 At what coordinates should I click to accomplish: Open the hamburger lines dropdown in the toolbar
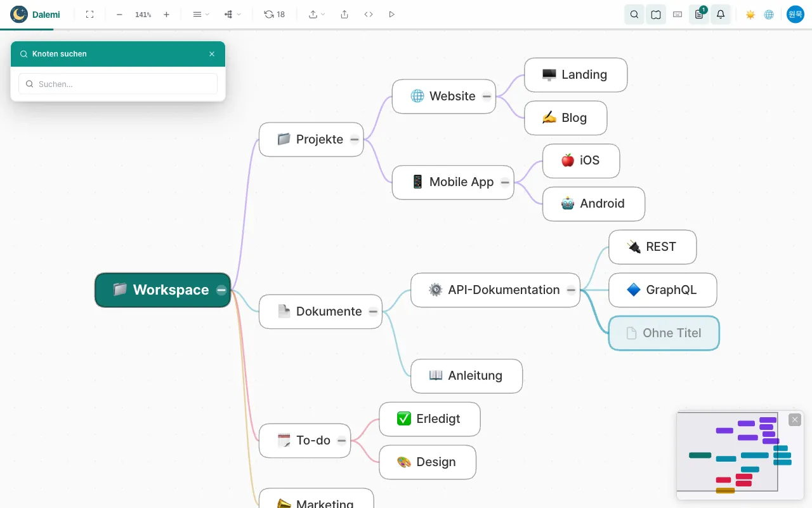click(200, 14)
